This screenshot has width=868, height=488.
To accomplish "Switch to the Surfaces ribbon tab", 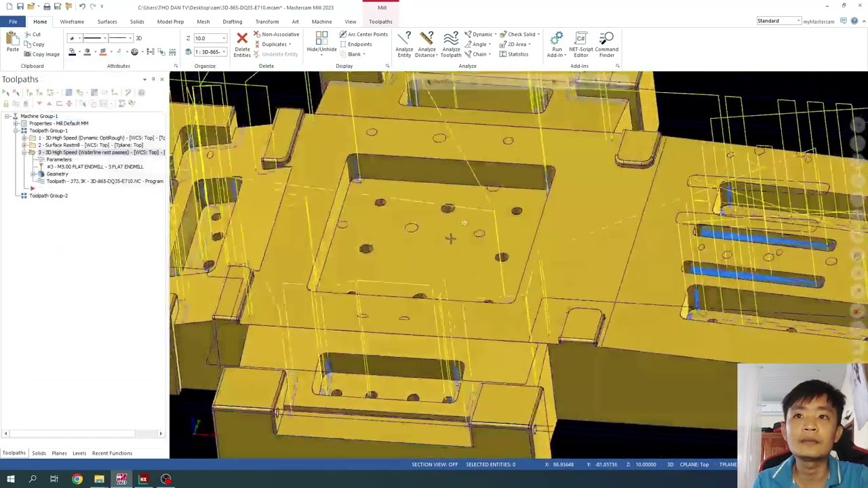I will 107,22.
